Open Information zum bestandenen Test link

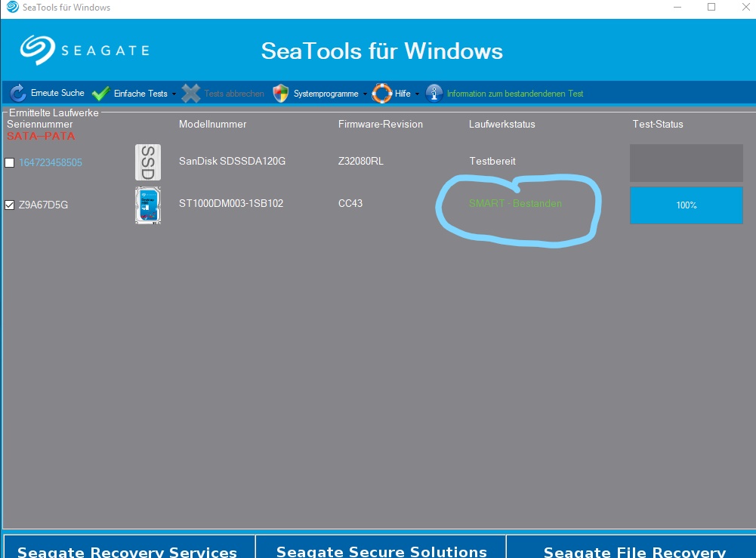pyautogui.click(x=515, y=94)
